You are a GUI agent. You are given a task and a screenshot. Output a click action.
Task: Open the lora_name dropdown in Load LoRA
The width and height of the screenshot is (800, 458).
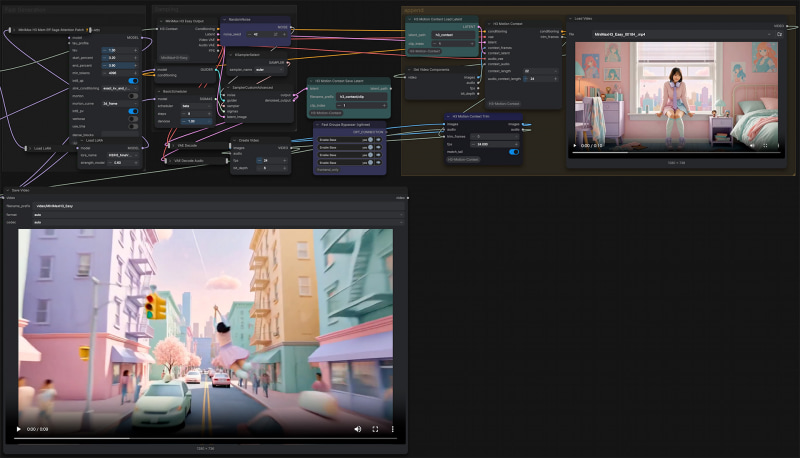(x=122, y=155)
